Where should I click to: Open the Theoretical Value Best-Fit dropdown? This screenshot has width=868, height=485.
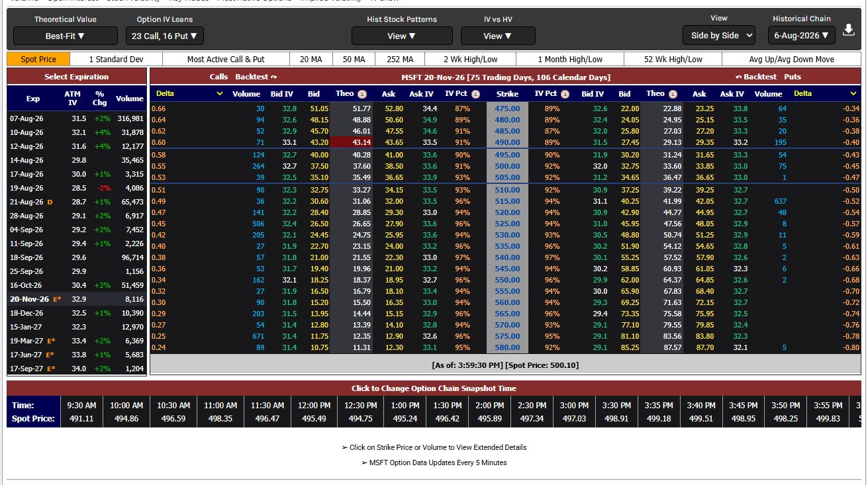click(65, 36)
